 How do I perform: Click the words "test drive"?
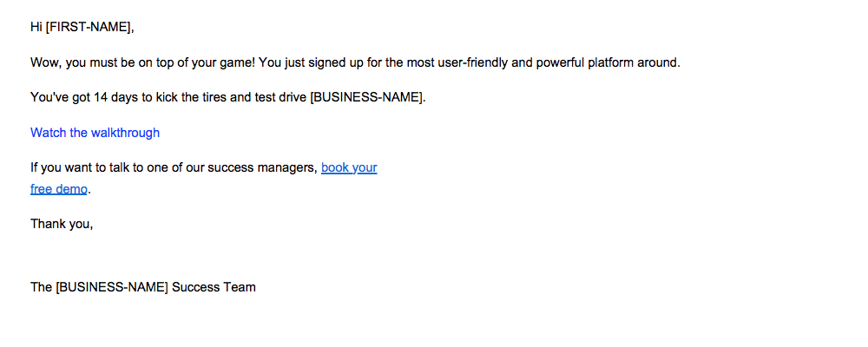click(x=280, y=98)
